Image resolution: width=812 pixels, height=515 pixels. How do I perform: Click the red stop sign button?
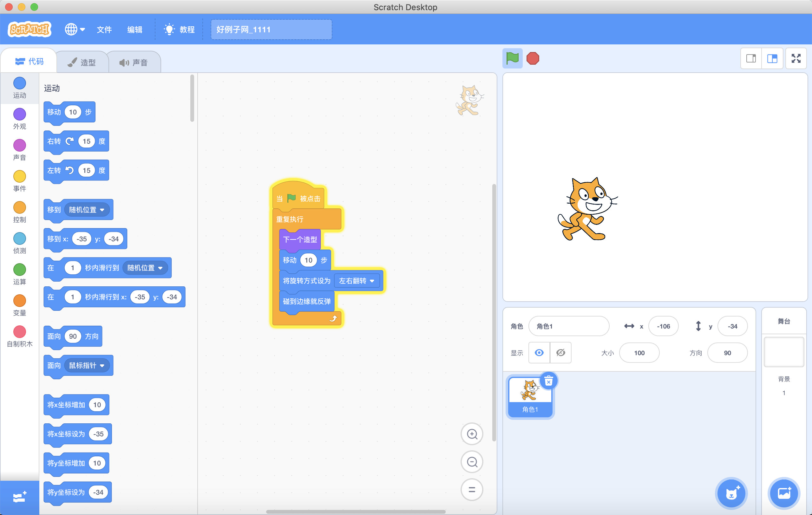pos(533,58)
